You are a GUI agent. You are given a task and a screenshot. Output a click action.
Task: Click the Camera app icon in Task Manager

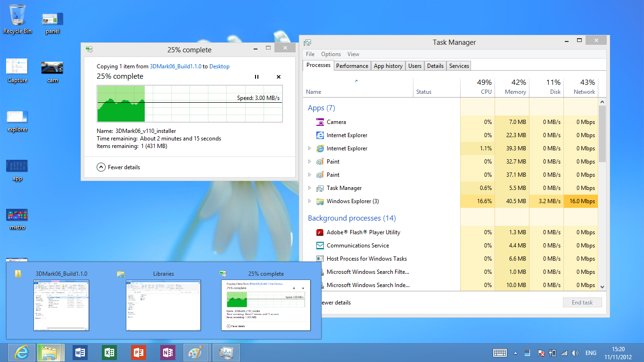coord(320,122)
